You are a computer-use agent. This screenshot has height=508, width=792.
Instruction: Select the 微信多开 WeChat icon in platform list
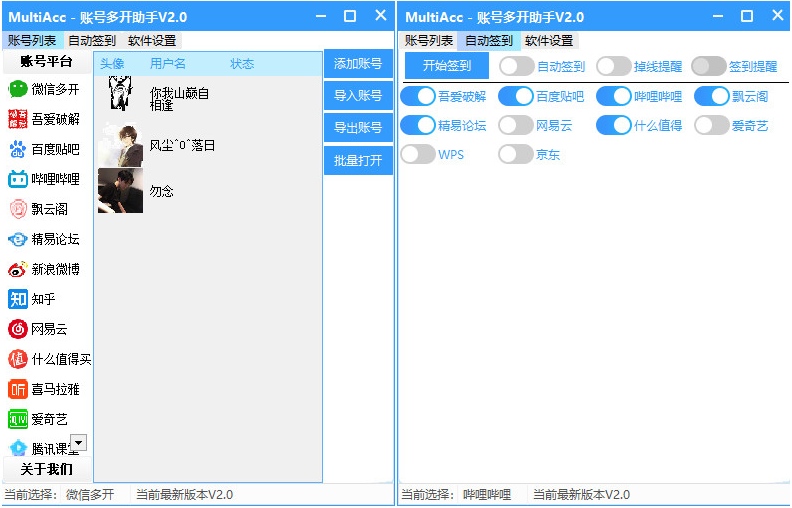coord(18,89)
